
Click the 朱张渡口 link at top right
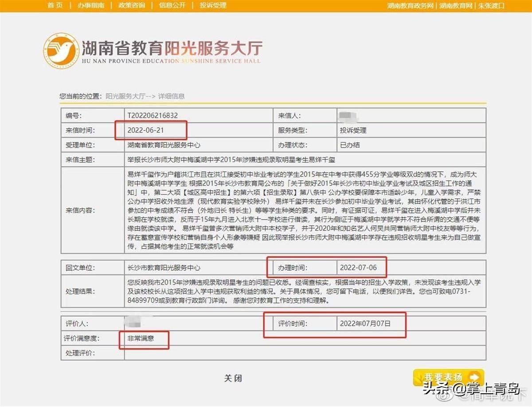491,6
